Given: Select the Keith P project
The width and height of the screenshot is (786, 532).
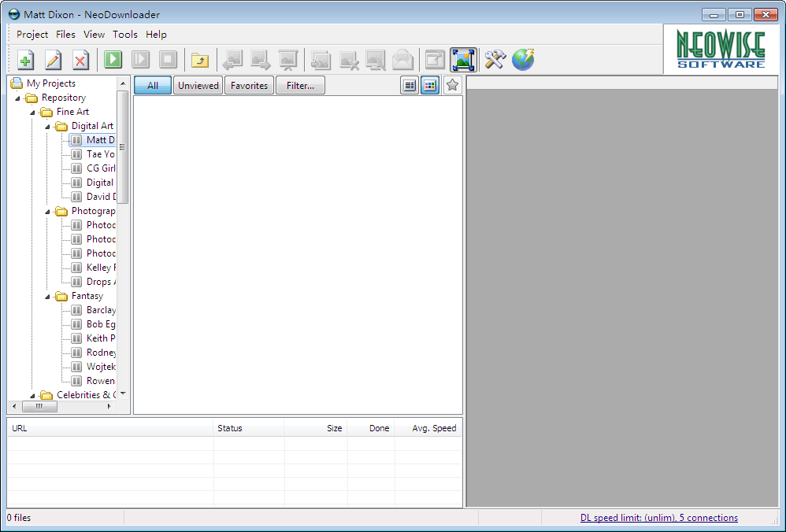Looking at the screenshot, I should (x=101, y=338).
